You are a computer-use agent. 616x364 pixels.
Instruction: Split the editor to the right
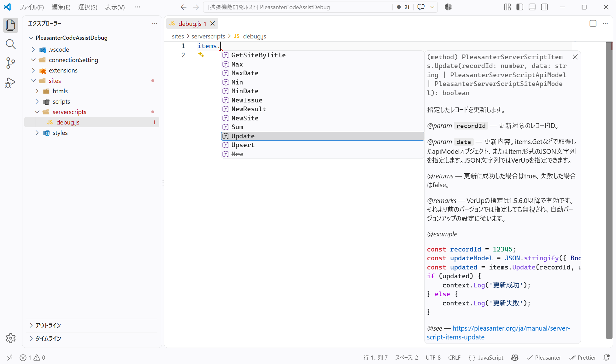pyautogui.click(x=593, y=23)
